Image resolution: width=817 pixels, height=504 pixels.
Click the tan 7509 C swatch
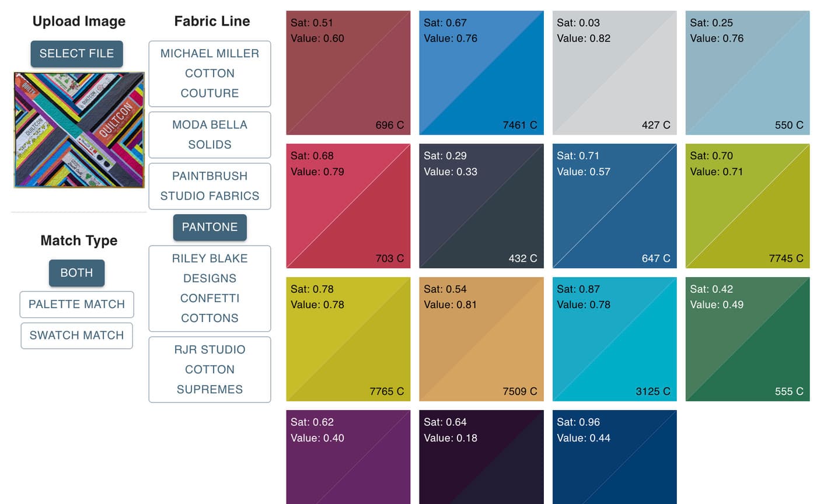[x=481, y=339]
